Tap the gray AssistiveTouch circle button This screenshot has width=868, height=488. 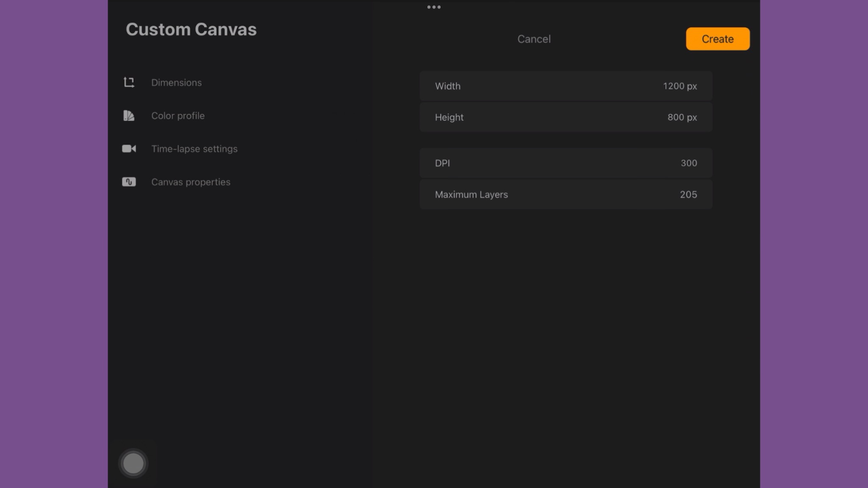tap(133, 463)
